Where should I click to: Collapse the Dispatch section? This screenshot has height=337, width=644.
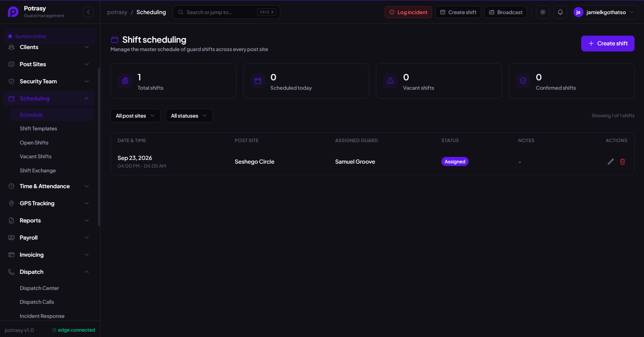[49, 272]
